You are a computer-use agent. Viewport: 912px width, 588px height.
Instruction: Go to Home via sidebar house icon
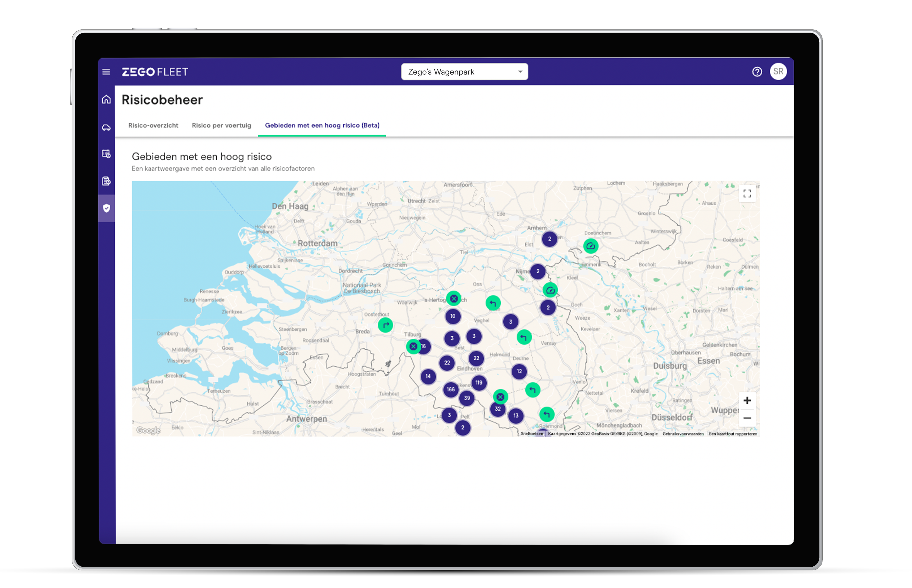pyautogui.click(x=106, y=99)
